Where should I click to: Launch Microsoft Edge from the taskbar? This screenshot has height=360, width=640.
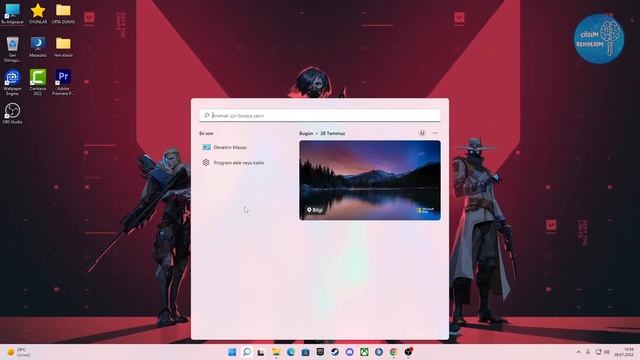tap(291, 352)
